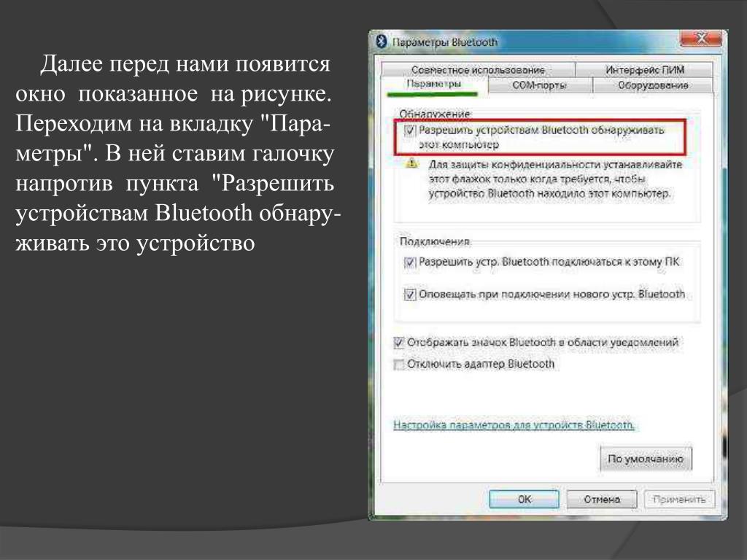Click the 'Применить' button
This screenshot has height=560, width=747.
(679, 499)
